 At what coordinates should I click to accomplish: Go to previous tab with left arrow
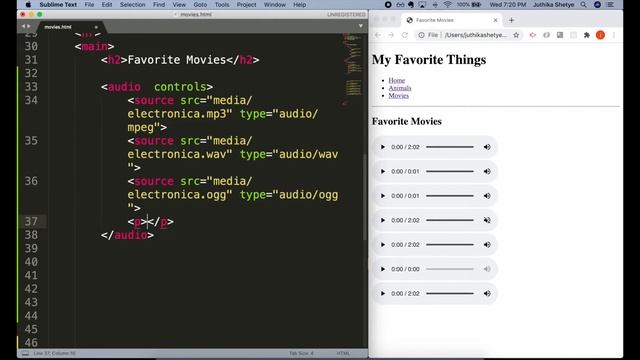tap(23, 27)
